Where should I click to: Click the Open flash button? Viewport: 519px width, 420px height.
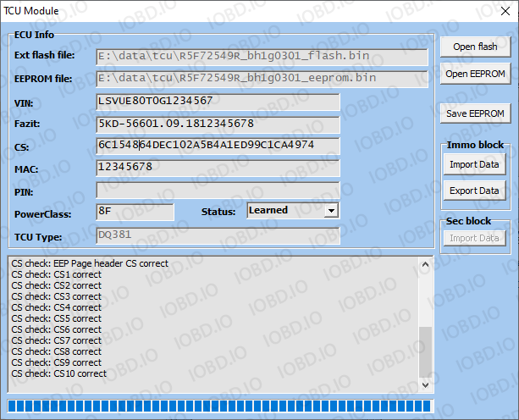(x=475, y=47)
